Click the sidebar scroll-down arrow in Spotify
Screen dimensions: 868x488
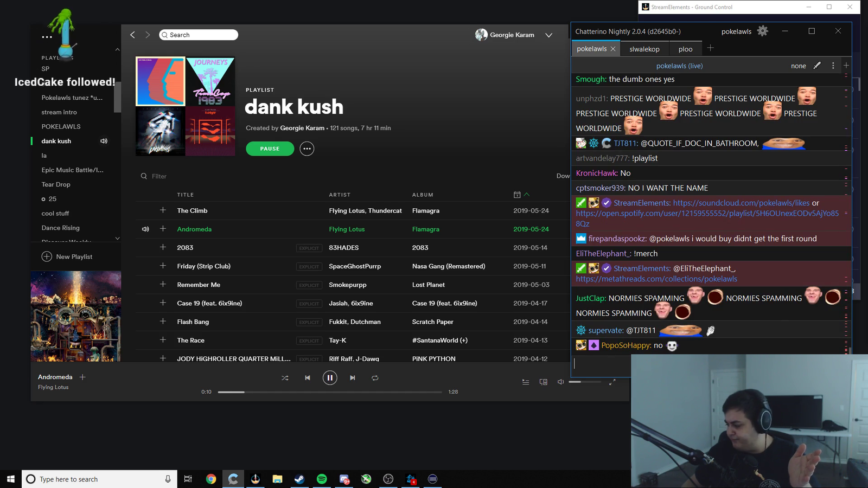click(x=117, y=238)
